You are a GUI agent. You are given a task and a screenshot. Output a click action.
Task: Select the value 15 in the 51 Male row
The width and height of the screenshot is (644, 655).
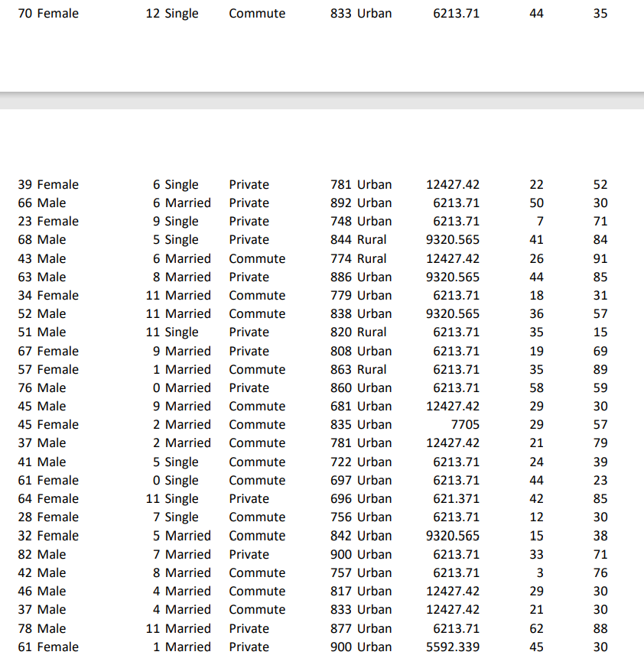pyautogui.click(x=600, y=332)
